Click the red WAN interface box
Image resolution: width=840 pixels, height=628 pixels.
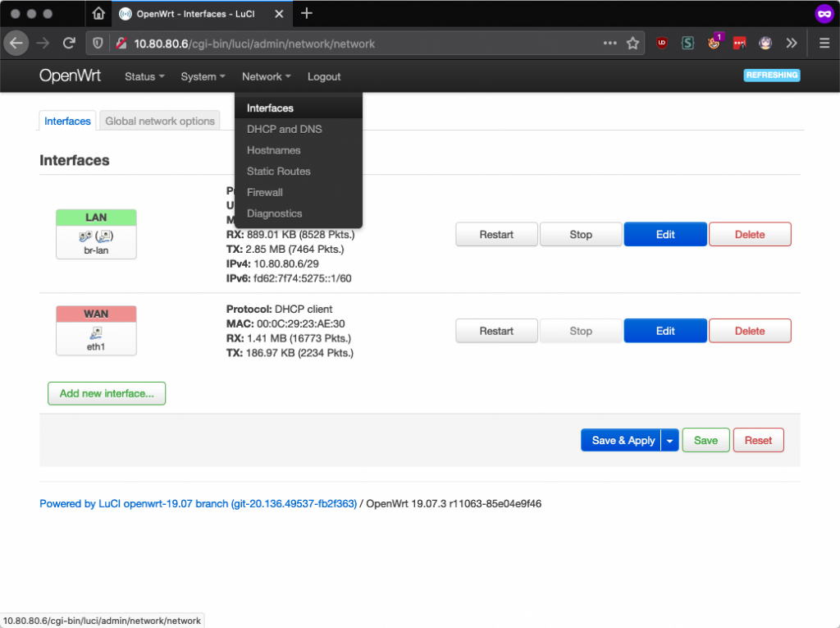[96, 330]
